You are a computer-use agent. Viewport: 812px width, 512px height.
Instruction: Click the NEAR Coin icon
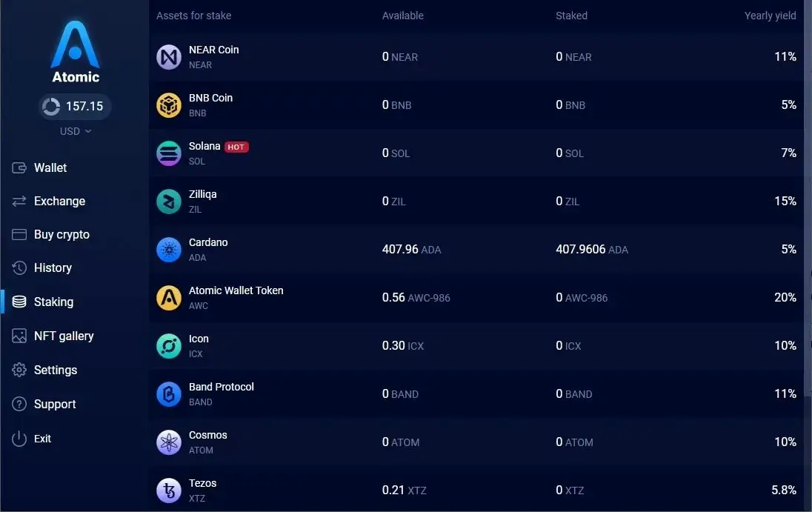[x=169, y=57]
